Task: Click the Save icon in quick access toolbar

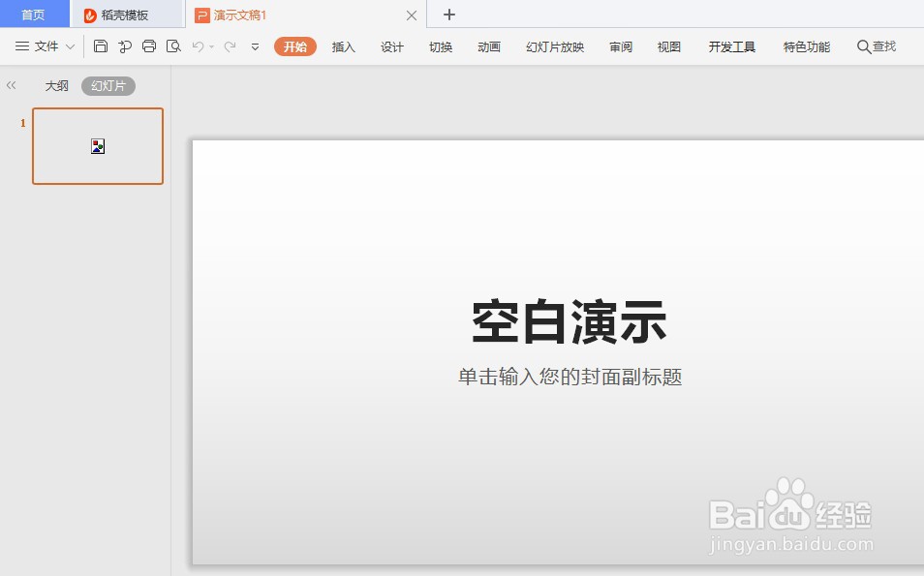Action: pyautogui.click(x=101, y=45)
